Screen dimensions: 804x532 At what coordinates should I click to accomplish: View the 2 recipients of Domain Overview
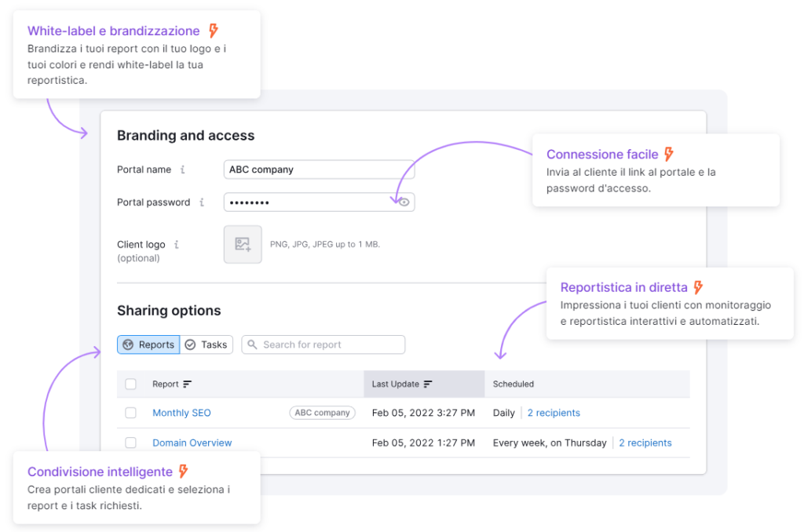[x=645, y=443]
